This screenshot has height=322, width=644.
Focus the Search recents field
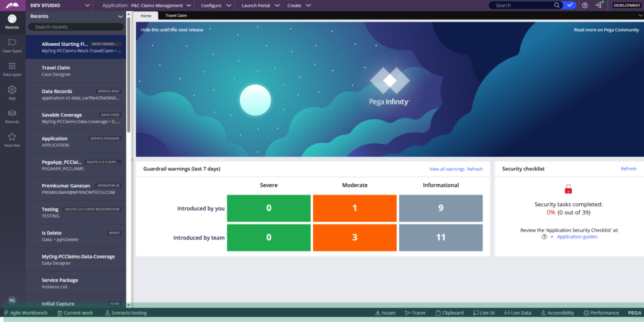point(75,26)
